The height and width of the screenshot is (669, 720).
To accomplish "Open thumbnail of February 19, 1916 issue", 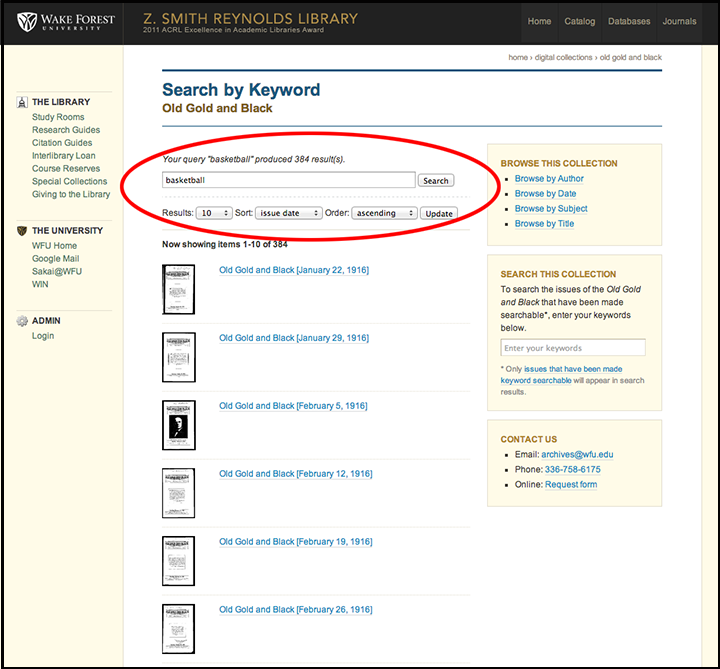I will (179, 561).
